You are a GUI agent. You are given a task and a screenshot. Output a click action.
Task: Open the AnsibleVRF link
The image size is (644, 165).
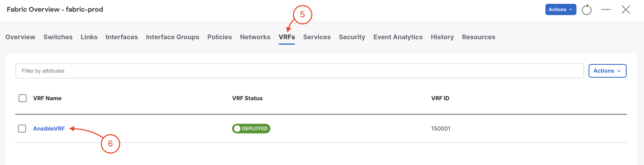(49, 129)
